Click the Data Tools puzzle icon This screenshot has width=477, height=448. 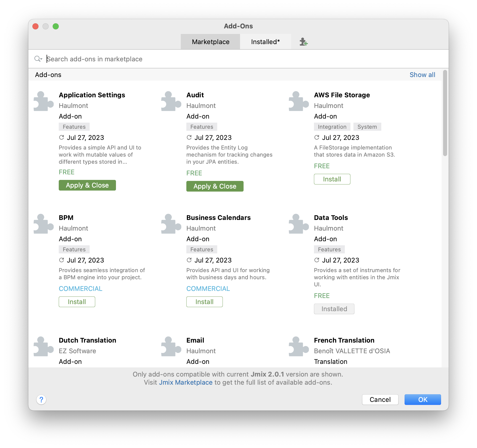coord(299,224)
